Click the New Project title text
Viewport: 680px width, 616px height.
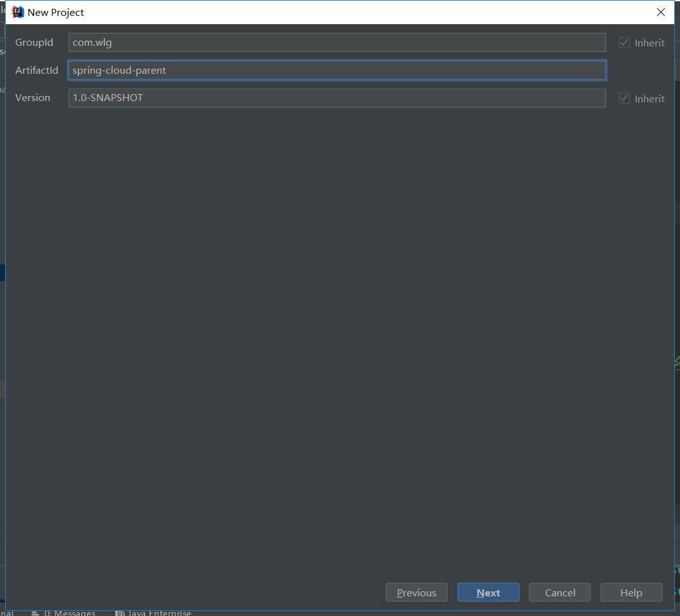[55, 13]
